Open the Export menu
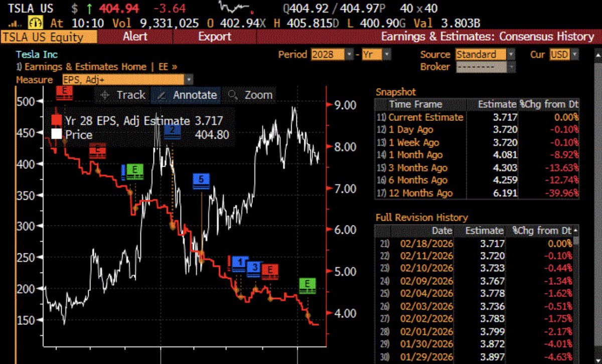The height and width of the screenshot is (364, 602). pyautogui.click(x=214, y=37)
